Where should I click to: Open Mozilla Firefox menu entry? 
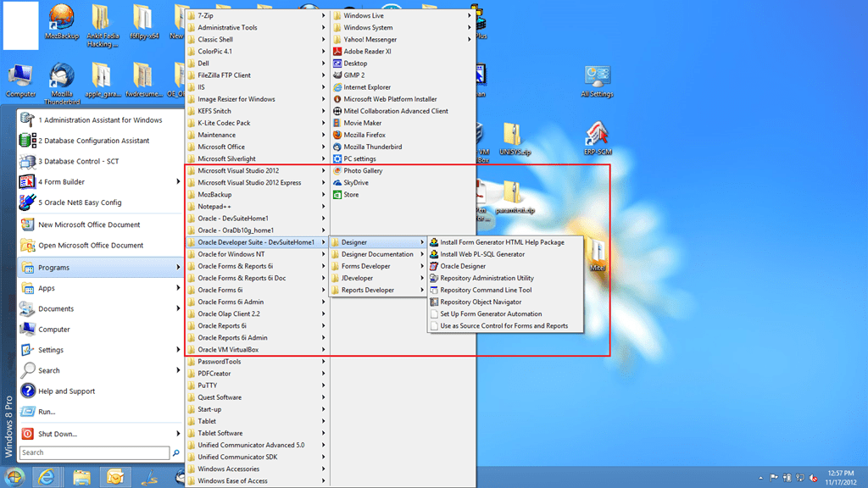pos(403,135)
